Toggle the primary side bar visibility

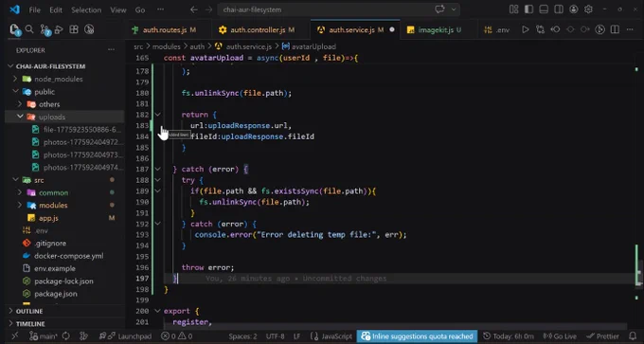528,9
